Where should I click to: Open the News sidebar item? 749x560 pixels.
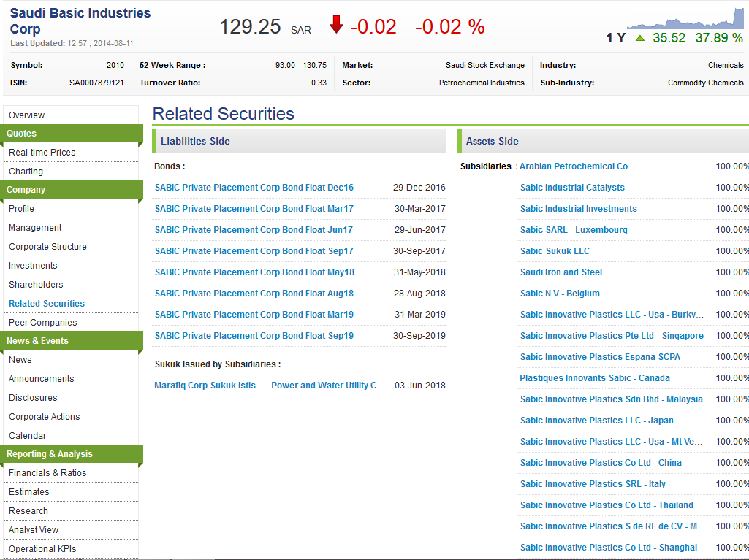click(20, 360)
